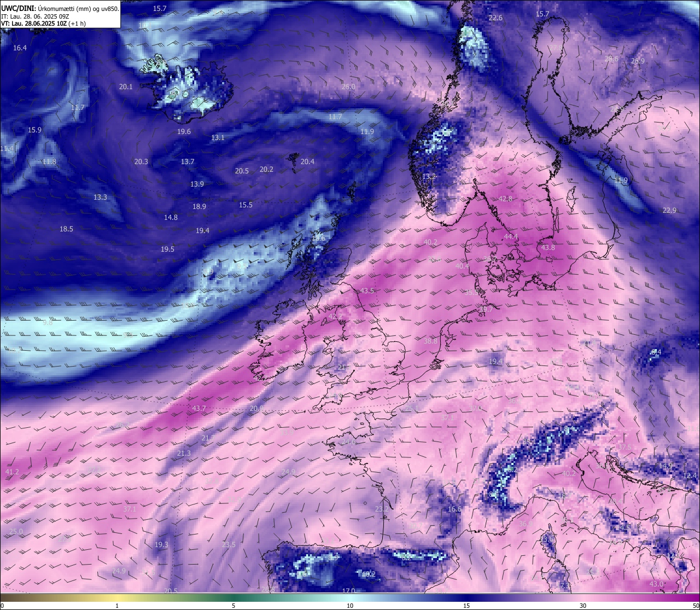Screen dimensions: 700x610
Task: Click the 13.7 map value
Action: click(x=188, y=162)
